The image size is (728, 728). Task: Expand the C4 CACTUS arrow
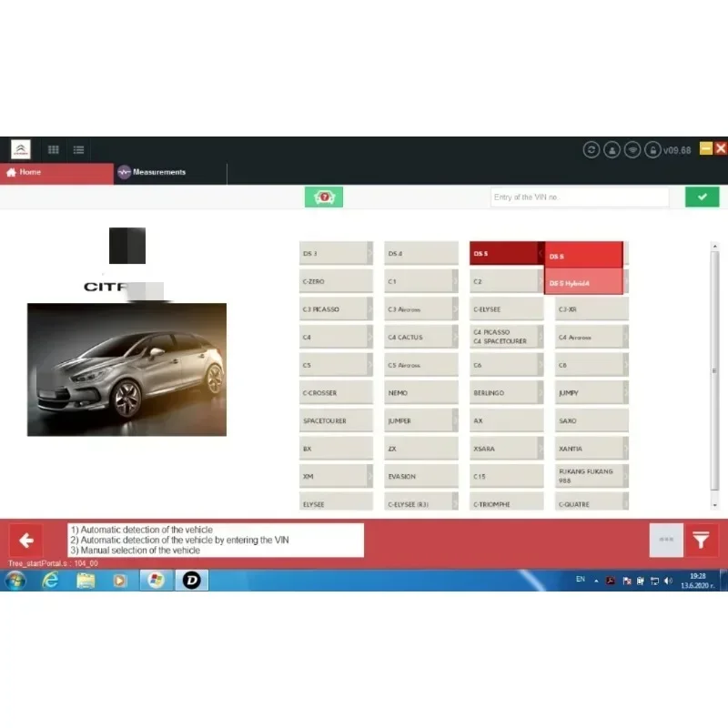[455, 337]
